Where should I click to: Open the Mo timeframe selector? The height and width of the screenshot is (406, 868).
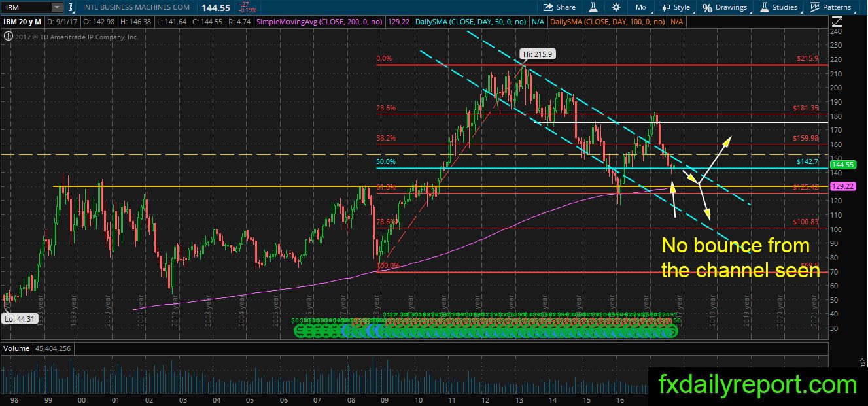(x=640, y=7)
